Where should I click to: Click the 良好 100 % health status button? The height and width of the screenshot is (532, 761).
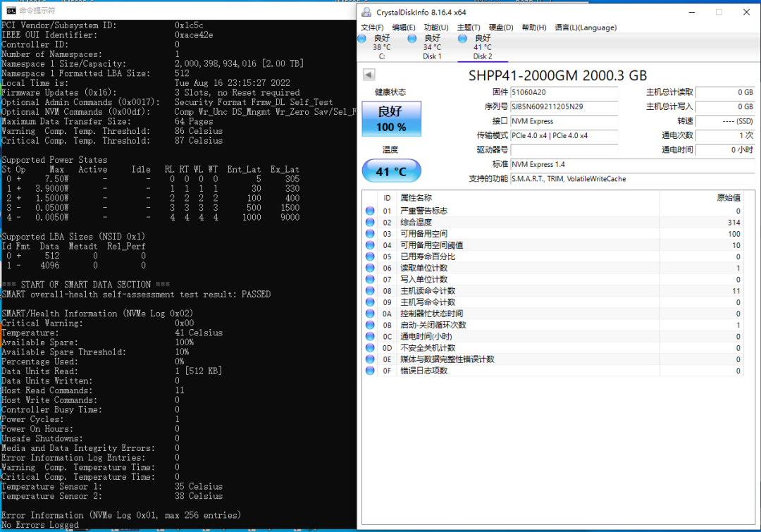coord(391,119)
